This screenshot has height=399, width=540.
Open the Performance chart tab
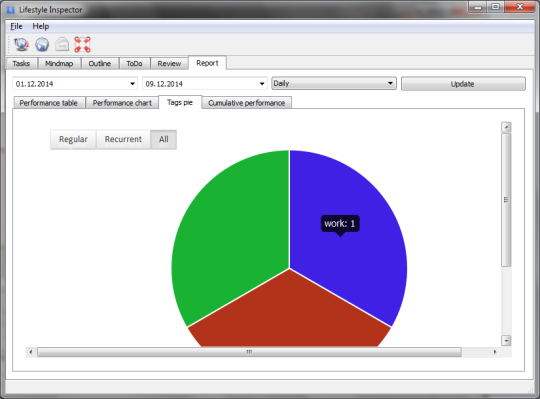click(122, 103)
